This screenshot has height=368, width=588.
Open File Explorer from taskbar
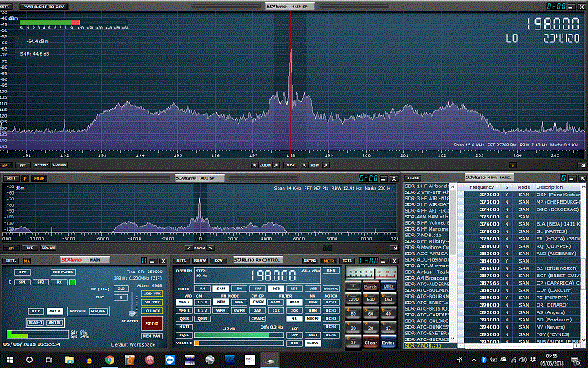click(x=69, y=360)
